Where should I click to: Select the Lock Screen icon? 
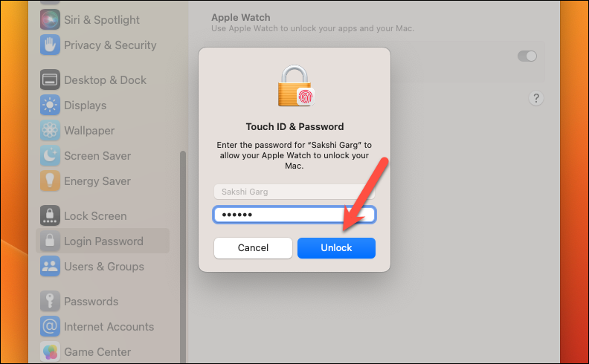(50, 215)
